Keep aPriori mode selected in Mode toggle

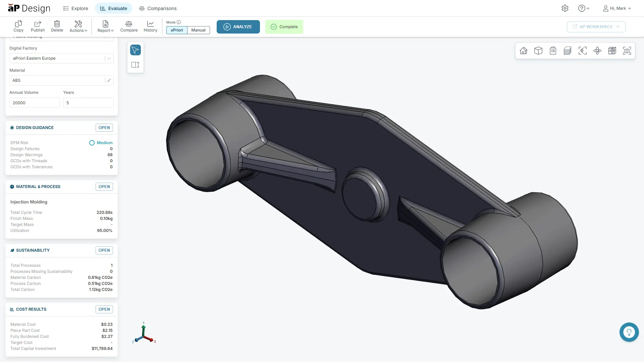176,30
